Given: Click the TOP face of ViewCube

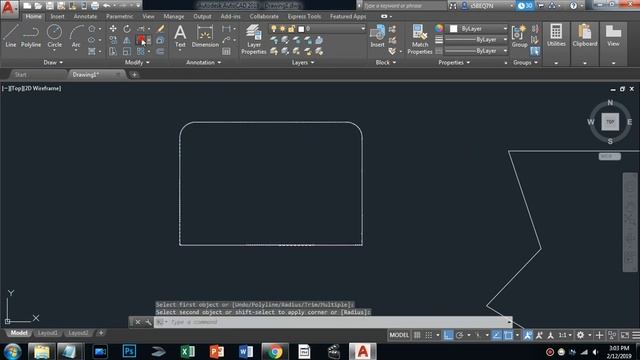Looking at the screenshot, I should [610, 122].
